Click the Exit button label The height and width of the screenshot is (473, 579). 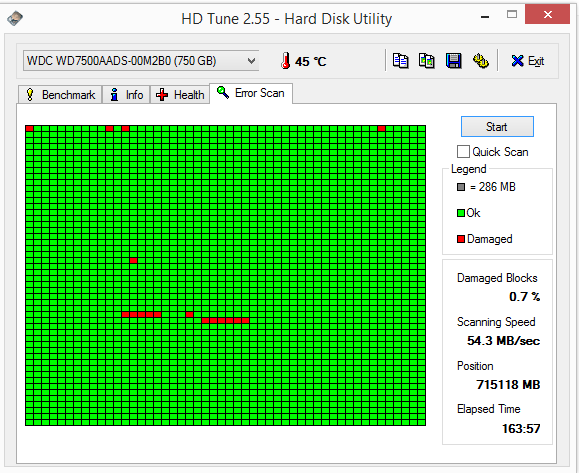536,61
